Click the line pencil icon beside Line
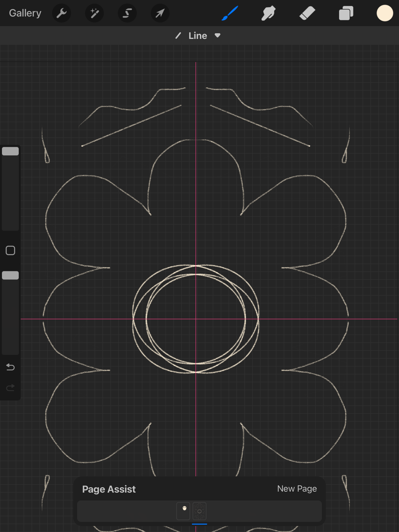The height and width of the screenshot is (532, 399). pos(178,36)
